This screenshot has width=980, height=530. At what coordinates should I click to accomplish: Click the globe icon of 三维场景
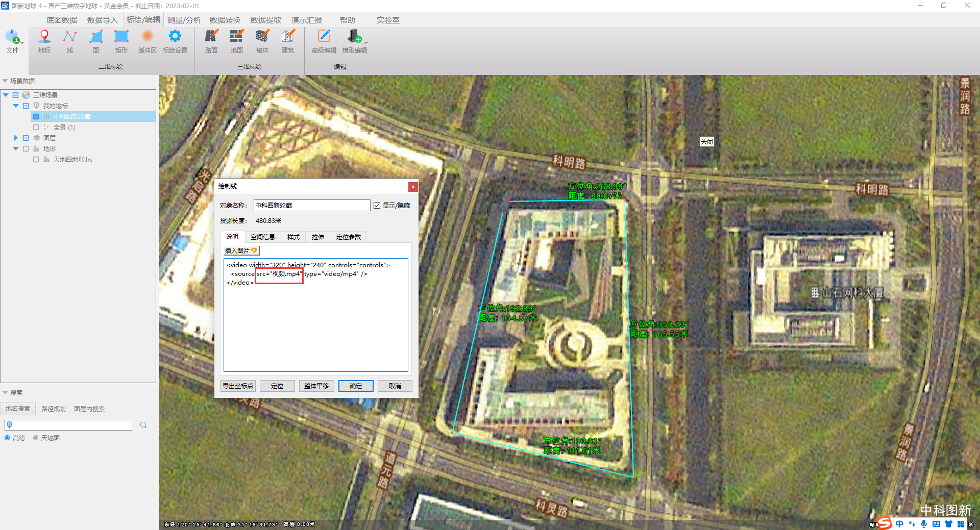point(26,95)
